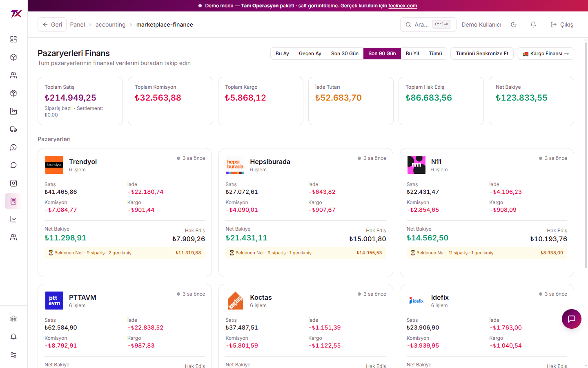Image resolution: width=588 pixels, height=368 pixels.
Task: Click Trendyol Net Bakiye ₺11.298,91
Action: [x=65, y=238]
